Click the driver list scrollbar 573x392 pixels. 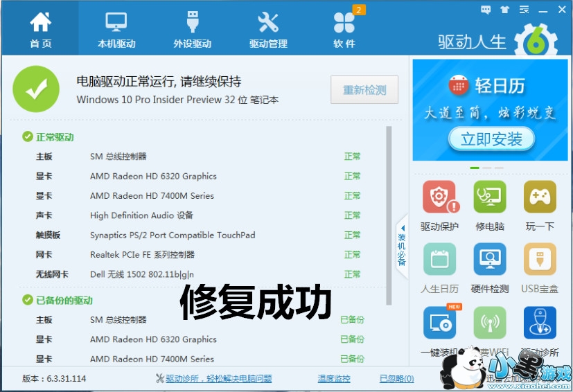[x=389, y=215]
